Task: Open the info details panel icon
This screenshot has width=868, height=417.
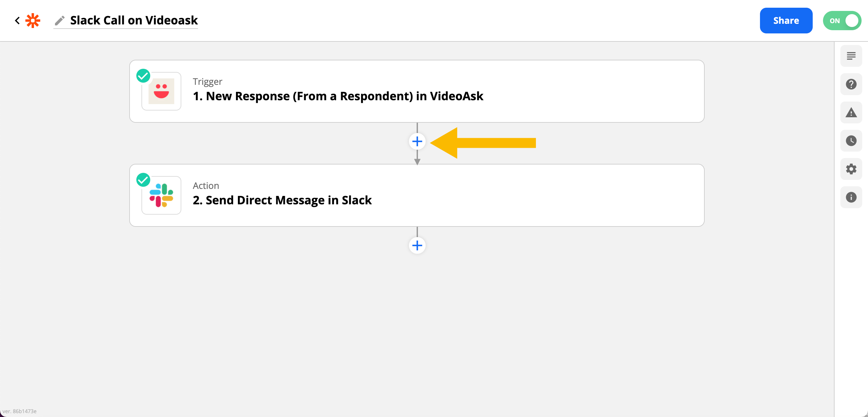Action: pyautogui.click(x=851, y=197)
